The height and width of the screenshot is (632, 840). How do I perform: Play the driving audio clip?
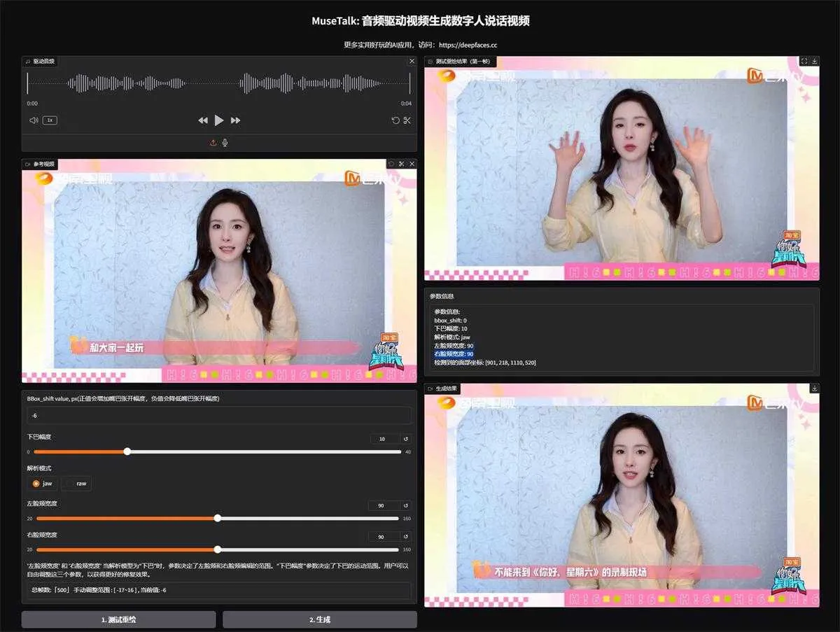[x=219, y=120]
